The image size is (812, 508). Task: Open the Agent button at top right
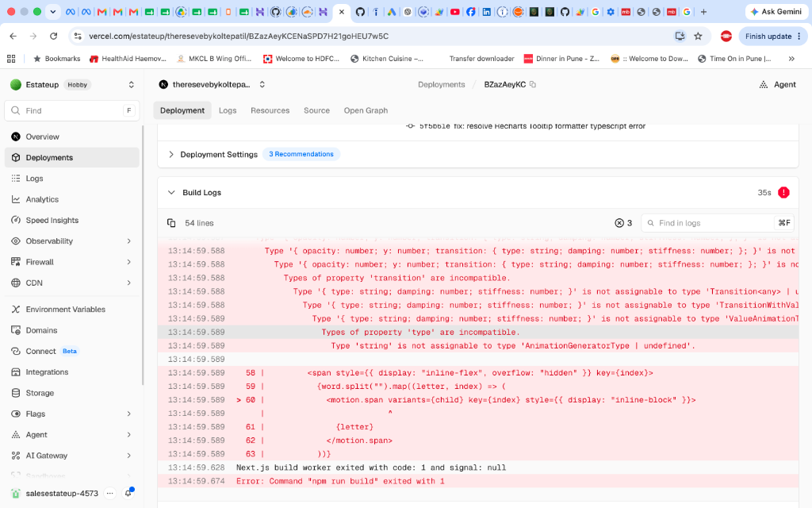coord(777,84)
